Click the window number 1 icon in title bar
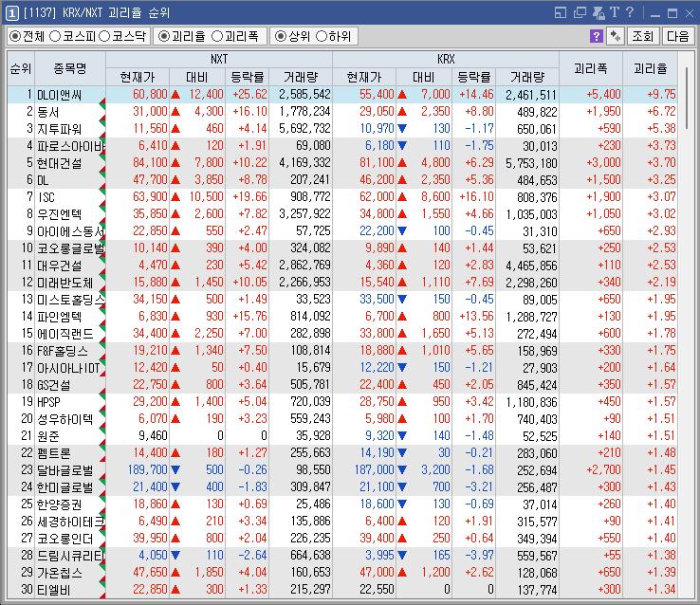700x605 pixels. point(11,13)
